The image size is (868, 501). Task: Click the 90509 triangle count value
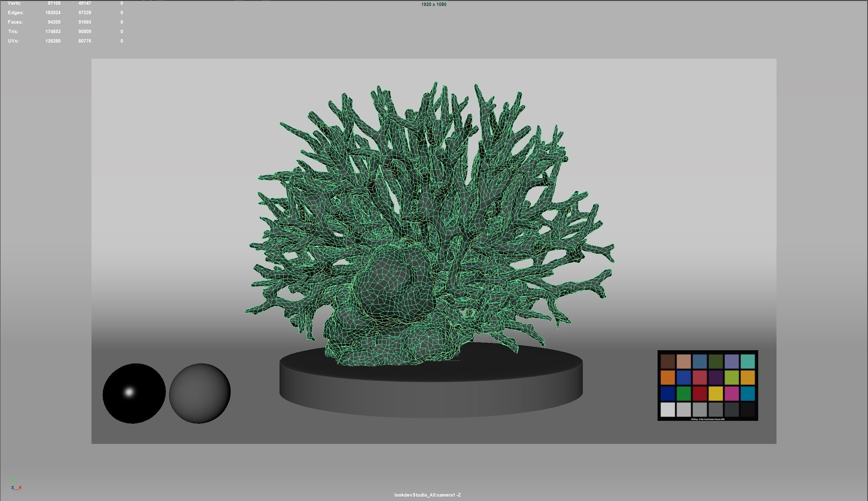click(x=85, y=32)
